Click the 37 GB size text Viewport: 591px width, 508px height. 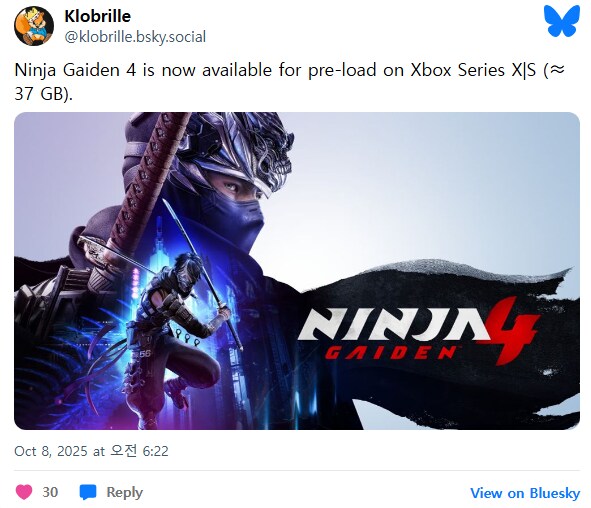(x=41, y=93)
